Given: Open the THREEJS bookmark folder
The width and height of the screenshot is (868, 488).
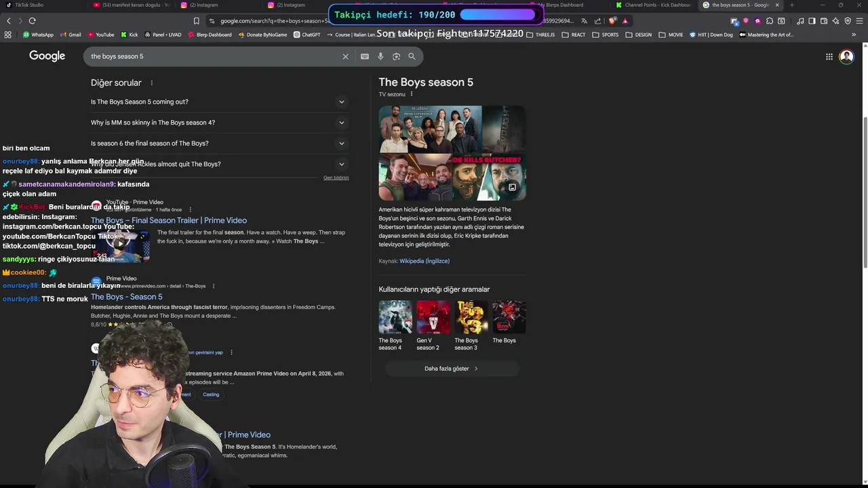Looking at the screenshot, I should (540, 35).
